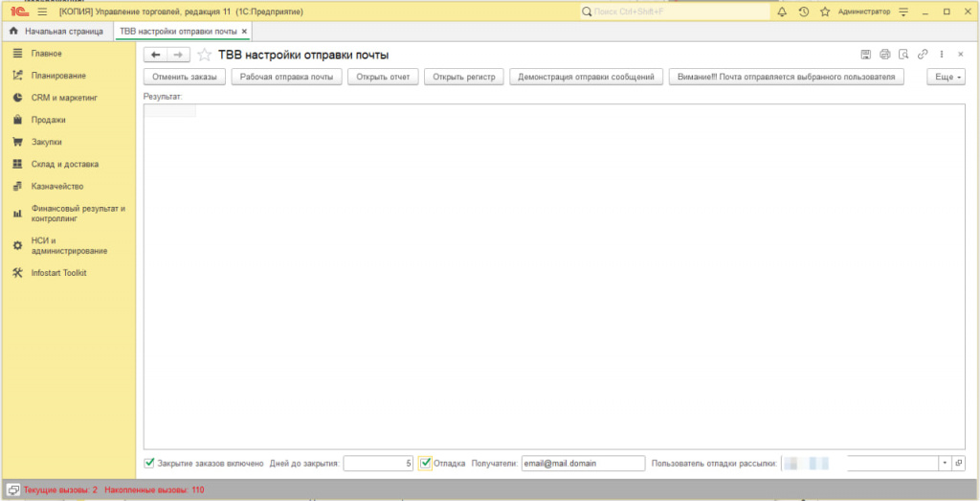Click Отменить заказы button
The width and height of the screenshot is (980, 501).
pyautogui.click(x=185, y=77)
